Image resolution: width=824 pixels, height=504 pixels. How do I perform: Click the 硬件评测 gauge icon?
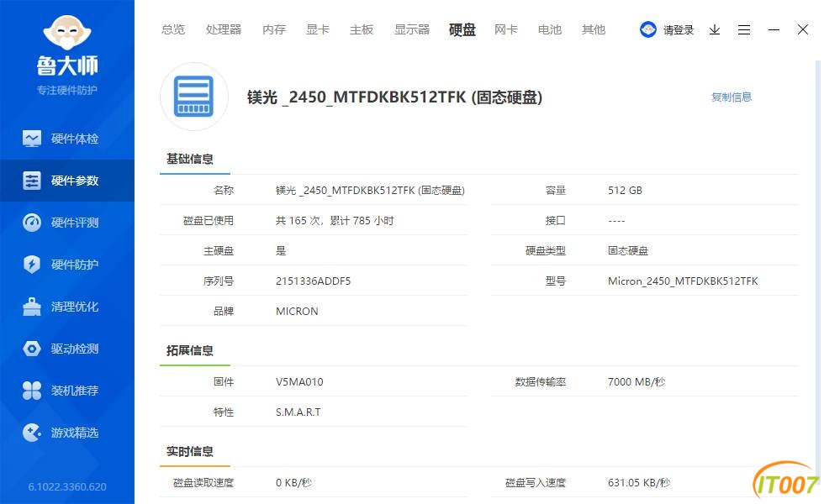(x=32, y=223)
